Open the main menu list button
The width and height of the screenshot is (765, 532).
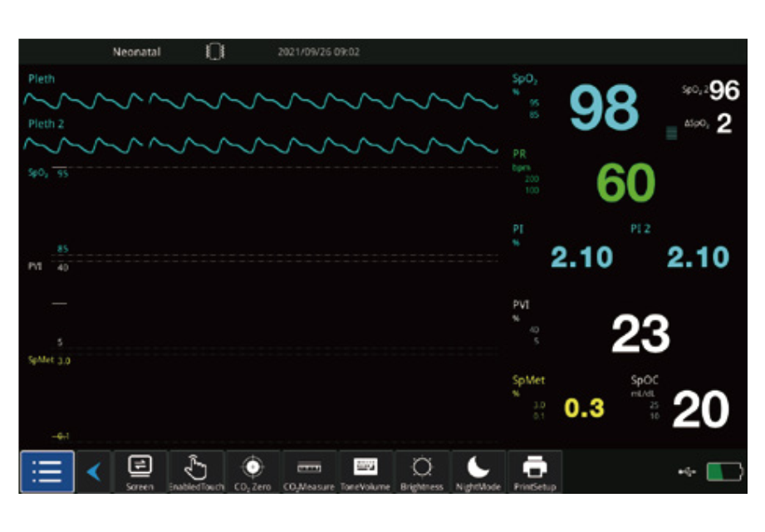coord(47,472)
